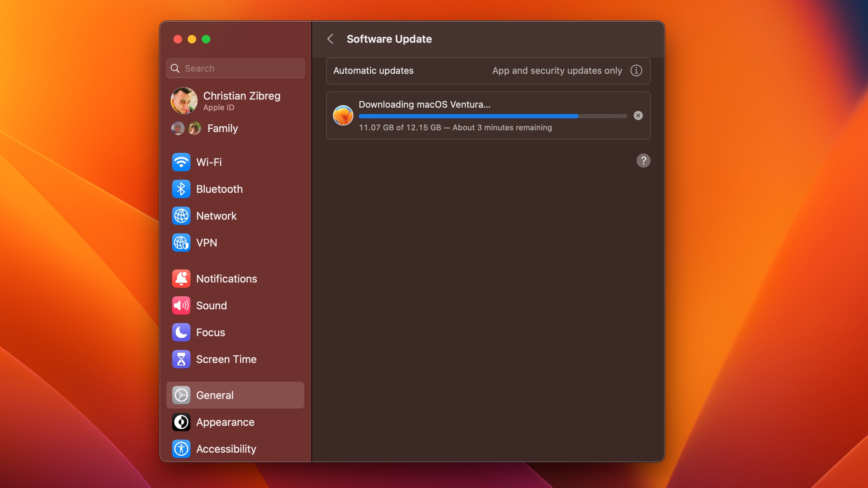
Task: Click the 'Downloading macOS Ventura...' text
Action: [x=424, y=105]
